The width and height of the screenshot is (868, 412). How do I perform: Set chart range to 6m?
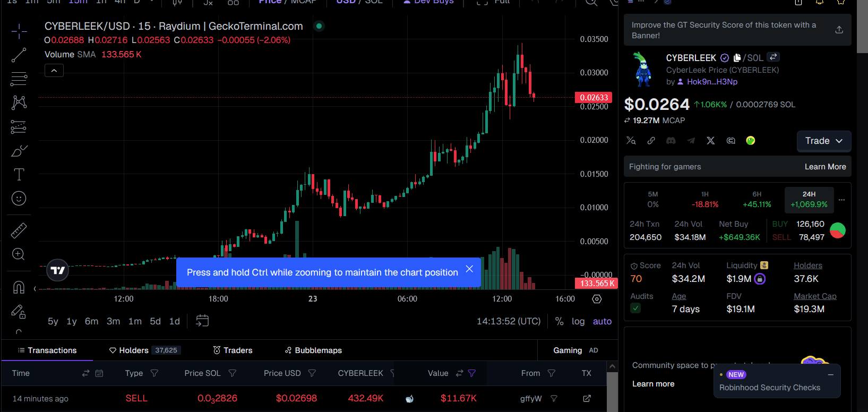pos(92,321)
